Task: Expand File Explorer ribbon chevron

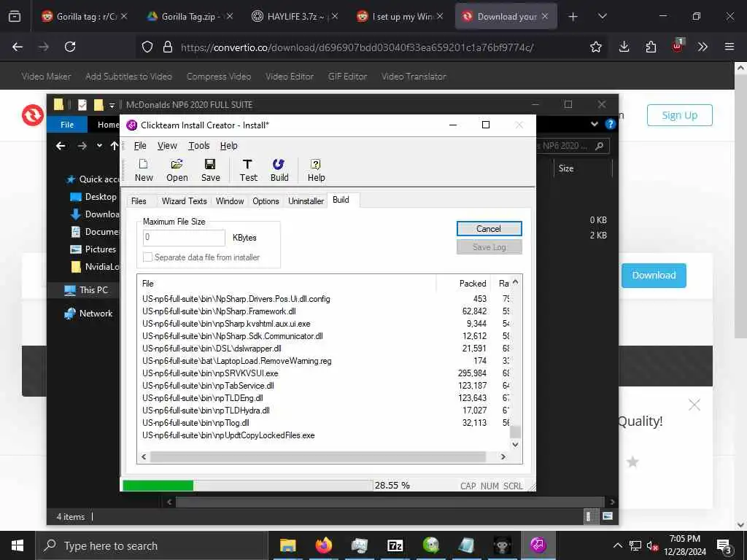Action: [594, 124]
